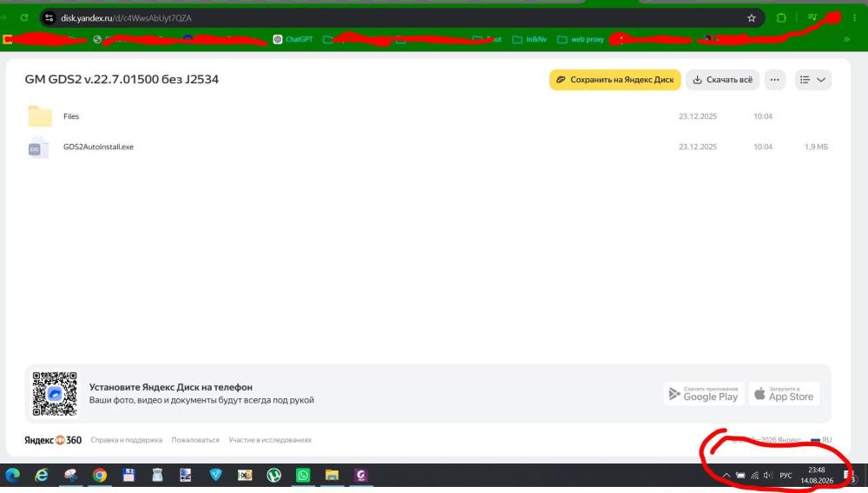Reload the page with the refresh icon
This screenshot has width=868, height=493.
coord(23,17)
